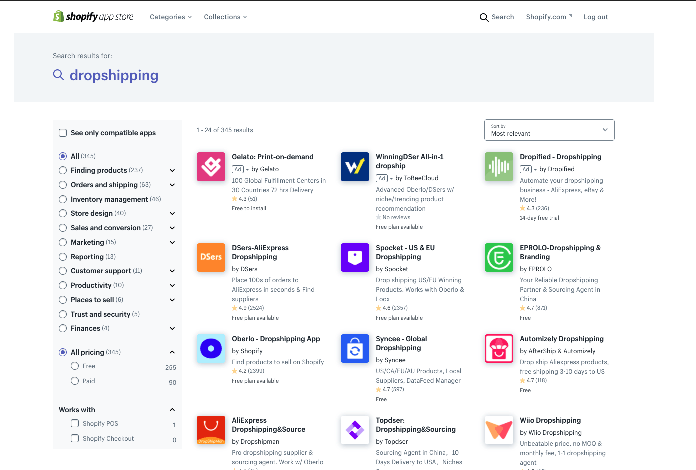Click the search magnifier icon in header
The image size is (696, 470).
(x=484, y=17)
